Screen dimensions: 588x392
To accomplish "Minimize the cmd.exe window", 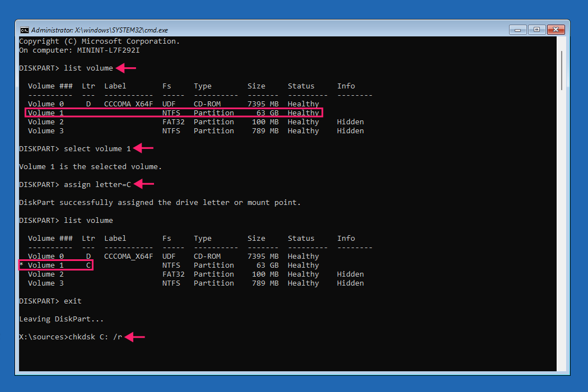I will (x=518, y=30).
